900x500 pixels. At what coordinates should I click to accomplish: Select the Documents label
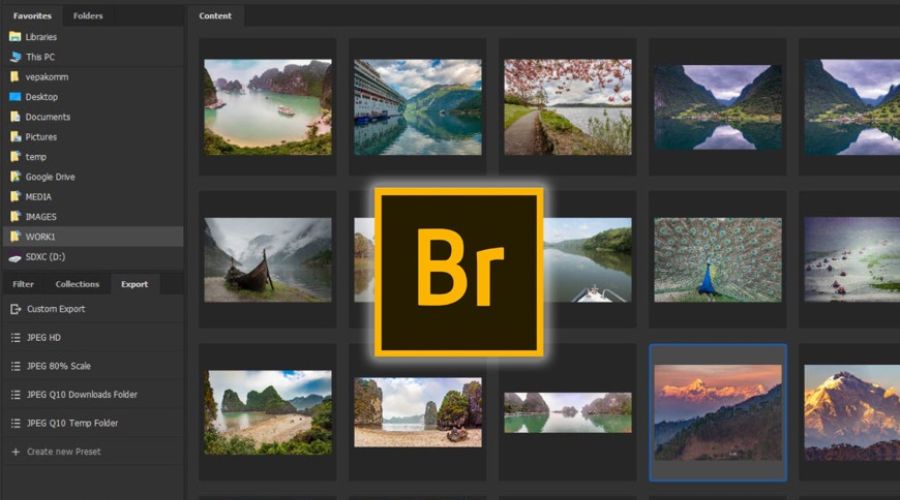(x=48, y=117)
